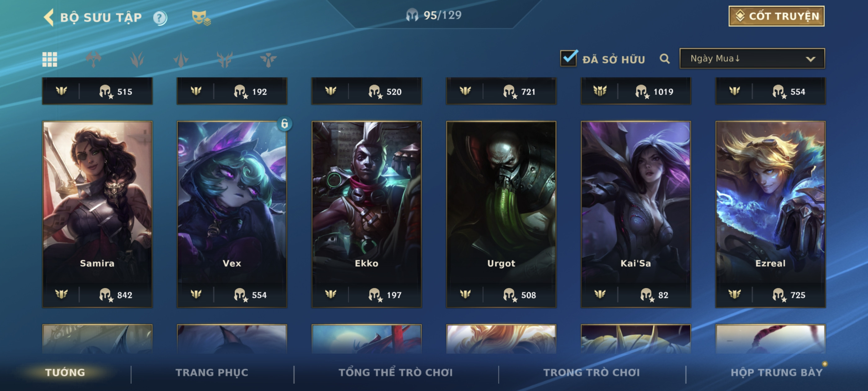Open the help question mark icon
Screen dimensions: 868x391
(x=160, y=18)
